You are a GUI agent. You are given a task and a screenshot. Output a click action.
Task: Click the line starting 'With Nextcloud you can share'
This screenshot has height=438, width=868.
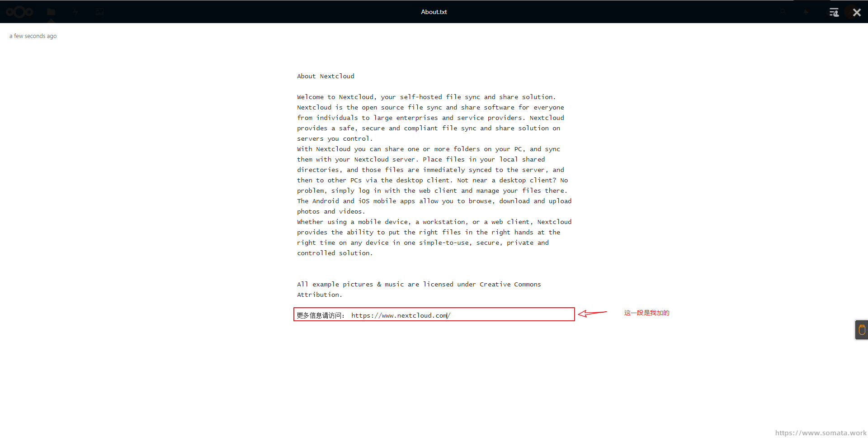pos(429,149)
